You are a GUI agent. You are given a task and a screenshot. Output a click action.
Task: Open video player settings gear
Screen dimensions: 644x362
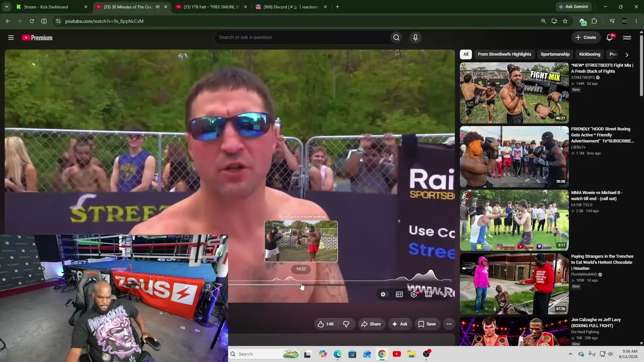pos(414,294)
